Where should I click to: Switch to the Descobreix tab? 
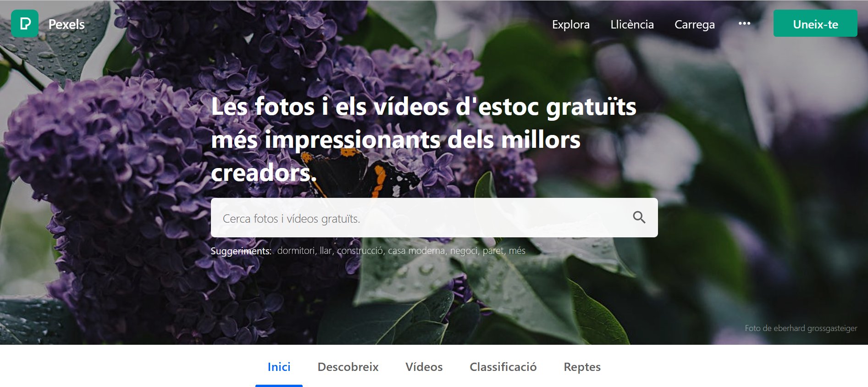click(348, 367)
